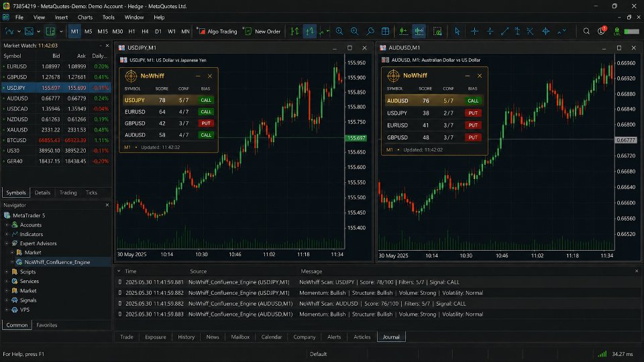Open the Calendar tab in Toolbox
Screen dimensions: 644x362
click(272, 337)
